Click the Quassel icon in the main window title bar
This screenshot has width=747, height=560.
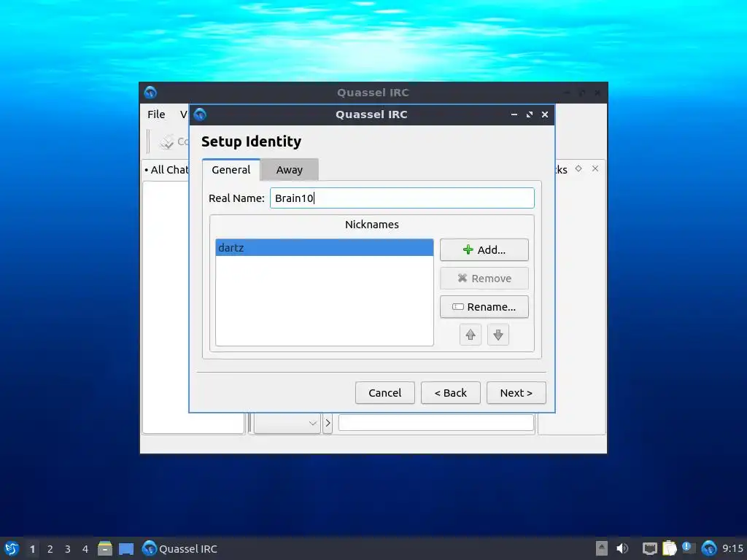click(150, 93)
